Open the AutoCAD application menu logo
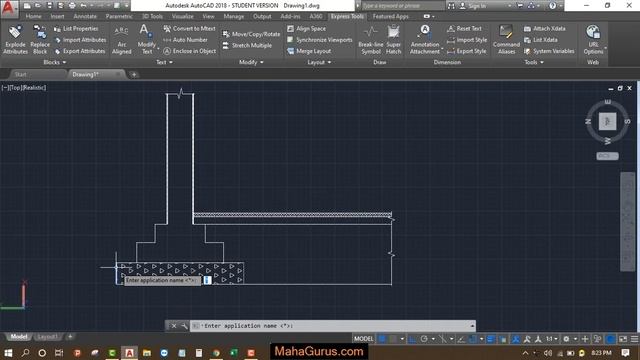640x360 pixels. 9,8
